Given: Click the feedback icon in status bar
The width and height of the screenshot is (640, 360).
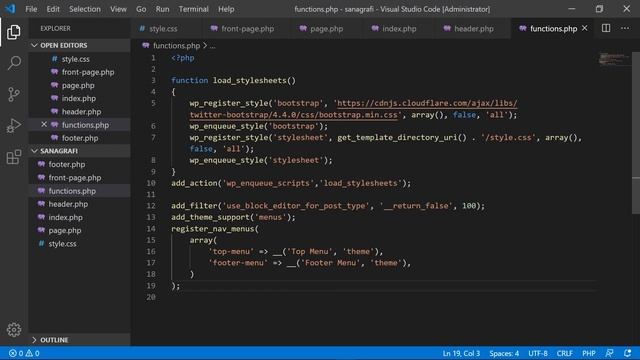Looking at the screenshot, I should coord(609,353).
